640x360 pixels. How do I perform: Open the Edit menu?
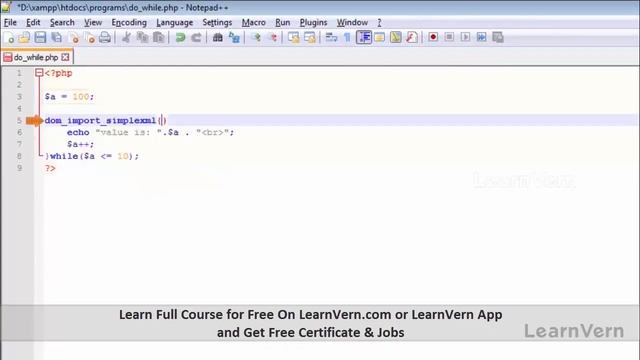[x=33, y=22]
